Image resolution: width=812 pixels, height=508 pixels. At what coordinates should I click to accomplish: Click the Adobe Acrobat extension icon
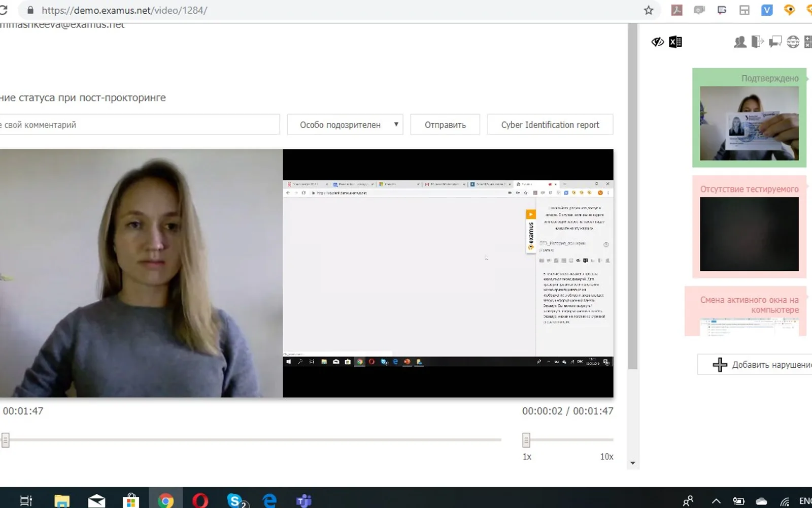676,10
